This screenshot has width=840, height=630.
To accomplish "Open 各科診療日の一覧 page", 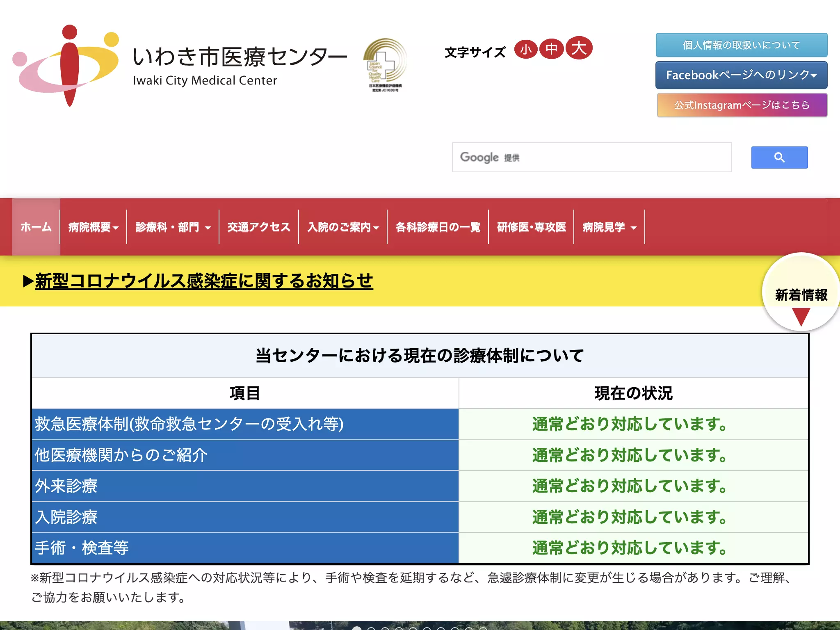I will tap(438, 227).
